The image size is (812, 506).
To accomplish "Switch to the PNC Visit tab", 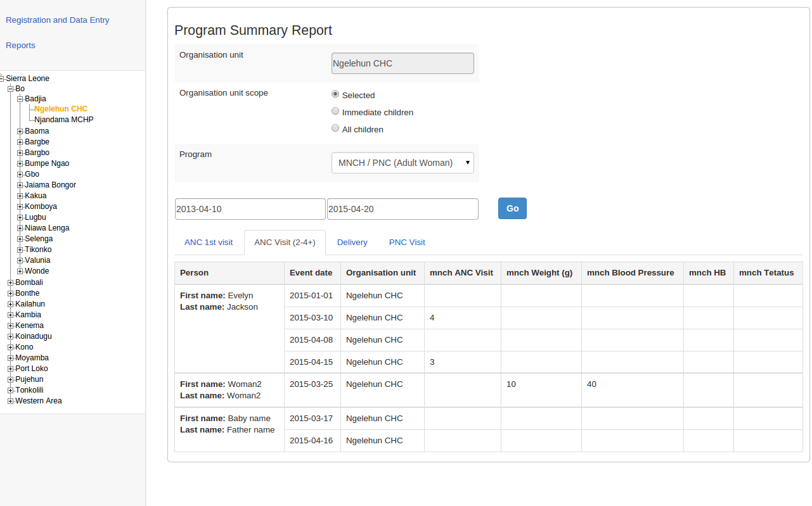I will click(407, 243).
